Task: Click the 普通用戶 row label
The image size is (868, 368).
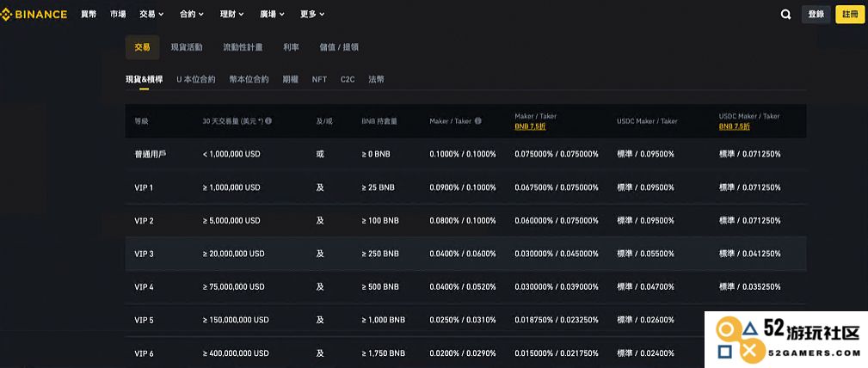Action: (150, 155)
